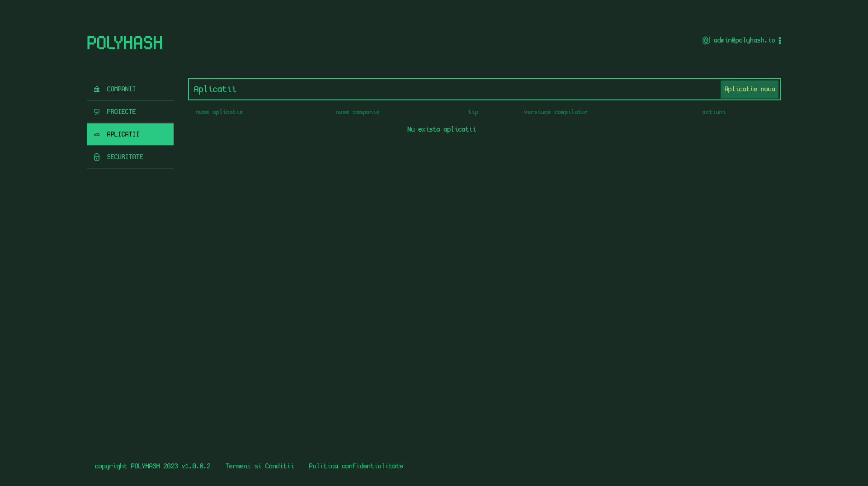The height and width of the screenshot is (486, 868).
Task: Click the tip column header
Action: point(473,112)
